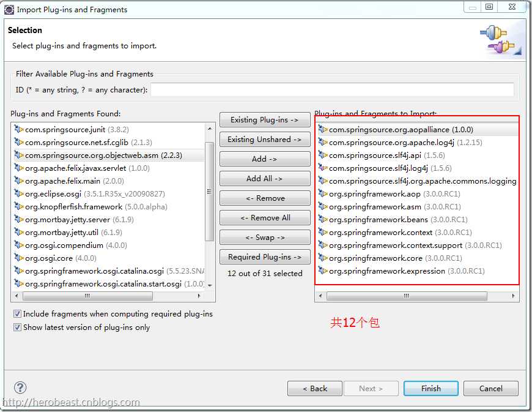
Task: Select org.osgi.core (4.0.0) entry
Action: pyautogui.click(x=109, y=258)
